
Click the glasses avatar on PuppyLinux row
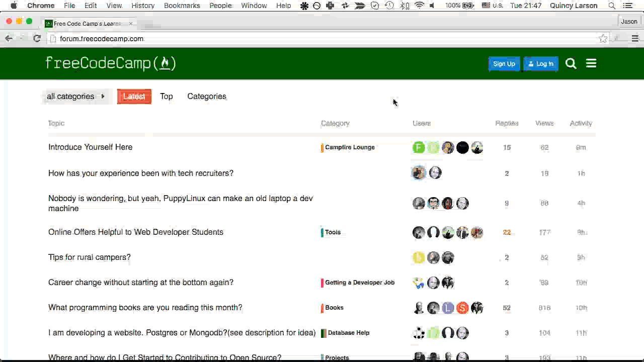pos(433,203)
